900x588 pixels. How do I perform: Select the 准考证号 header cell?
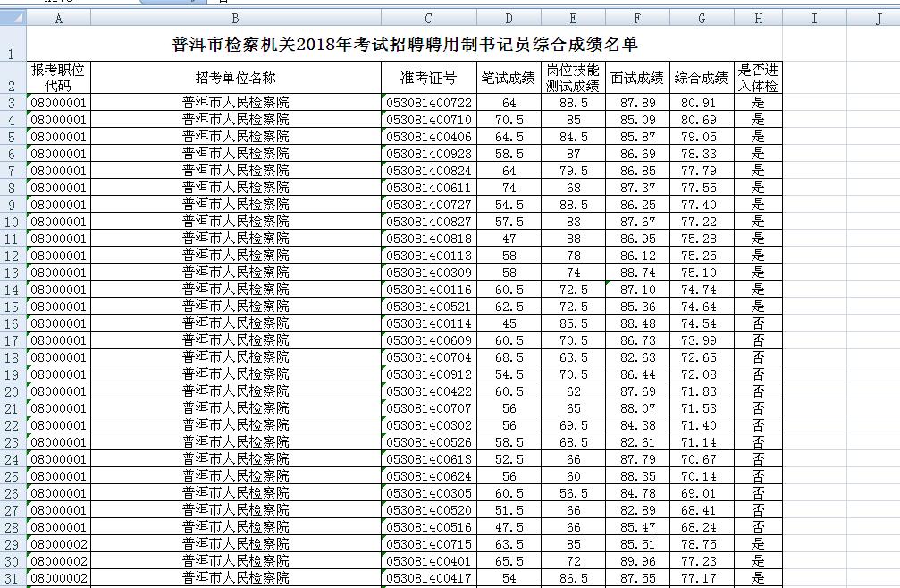[428, 78]
